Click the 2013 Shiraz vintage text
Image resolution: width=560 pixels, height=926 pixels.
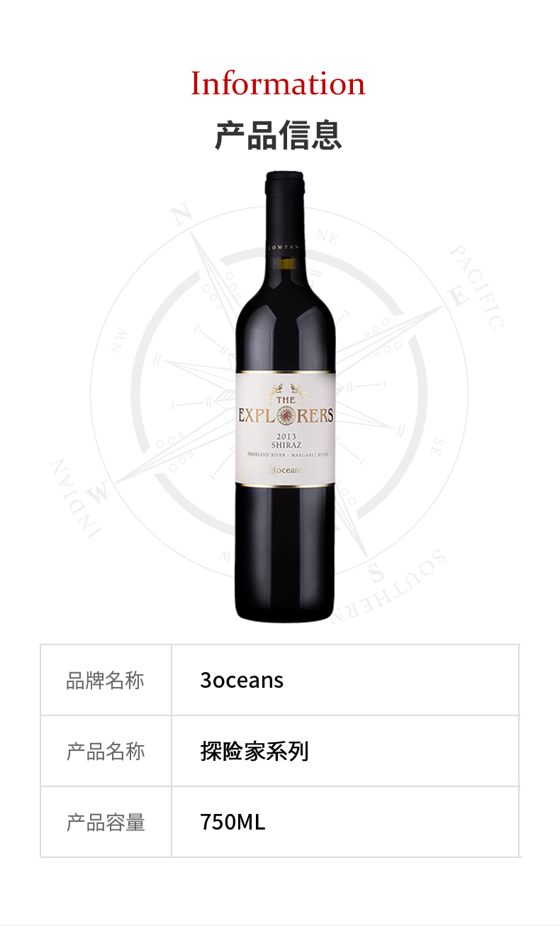tap(285, 440)
